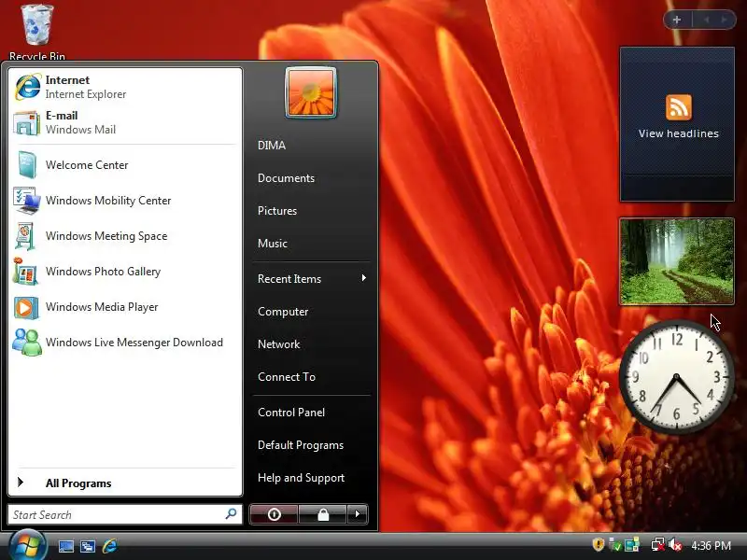Screen dimensions: 747x560
Task: Expand the Recent Items submenu
Action: pyautogui.click(x=312, y=278)
